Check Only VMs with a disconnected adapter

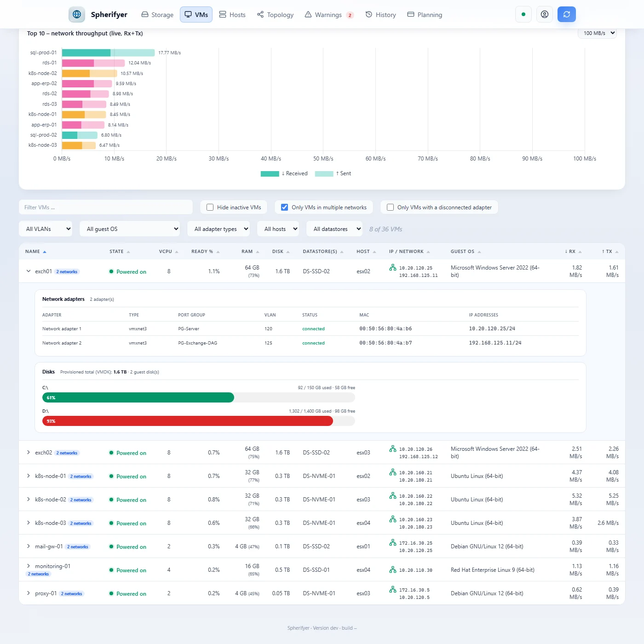pyautogui.click(x=391, y=207)
